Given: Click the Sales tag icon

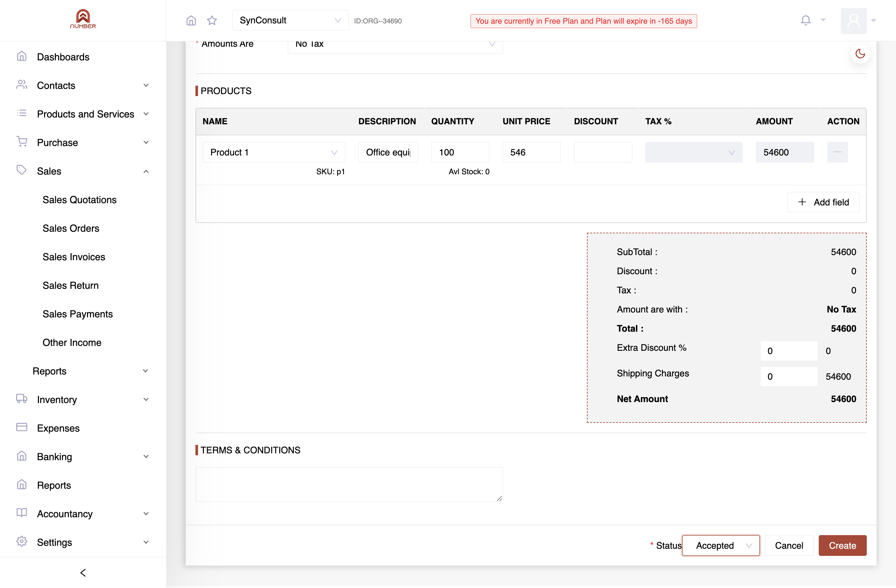Looking at the screenshot, I should click(x=22, y=170).
